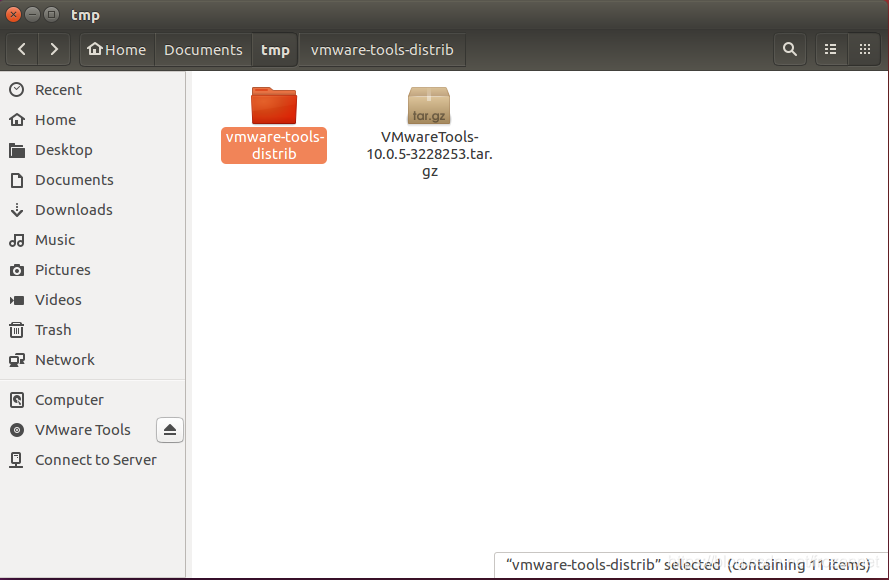889x580 pixels.
Task: Click the VMware Tools disc icon
Action: coord(17,430)
